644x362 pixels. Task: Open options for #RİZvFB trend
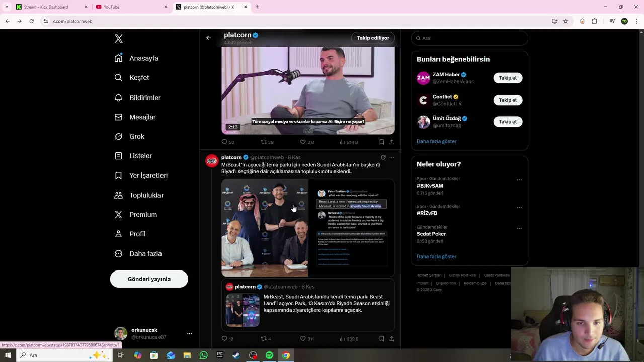(519, 208)
